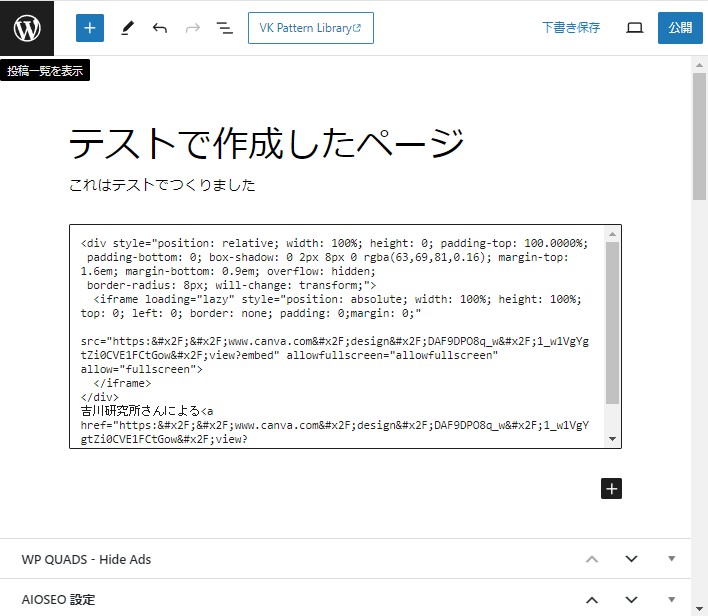Move WP QUADS panel up

[592, 559]
